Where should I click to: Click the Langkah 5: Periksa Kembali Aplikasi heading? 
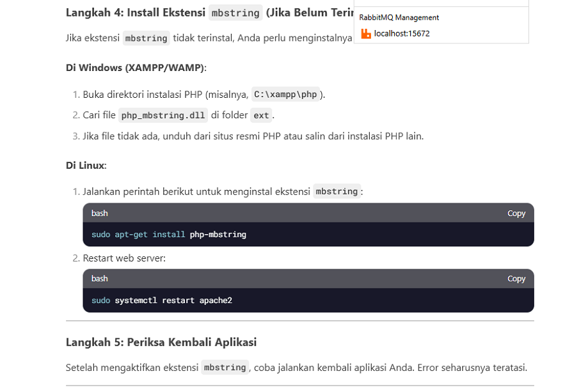click(161, 342)
